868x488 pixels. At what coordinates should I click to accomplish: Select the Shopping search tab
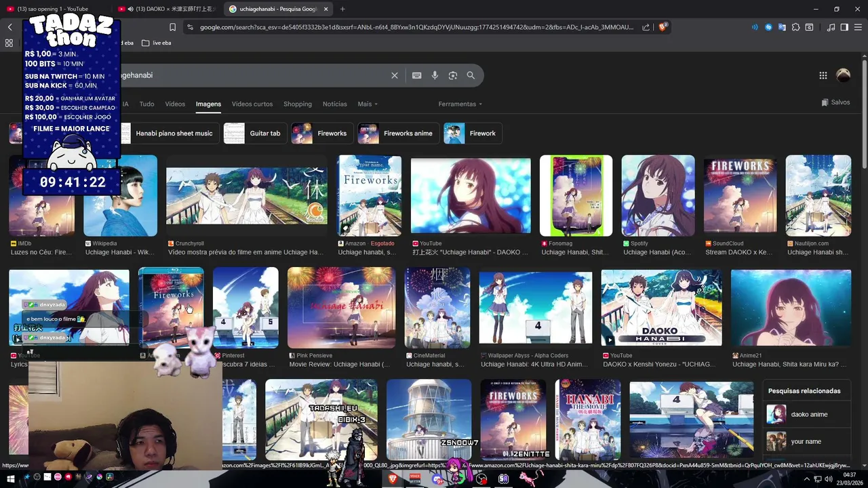click(x=298, y=104)
